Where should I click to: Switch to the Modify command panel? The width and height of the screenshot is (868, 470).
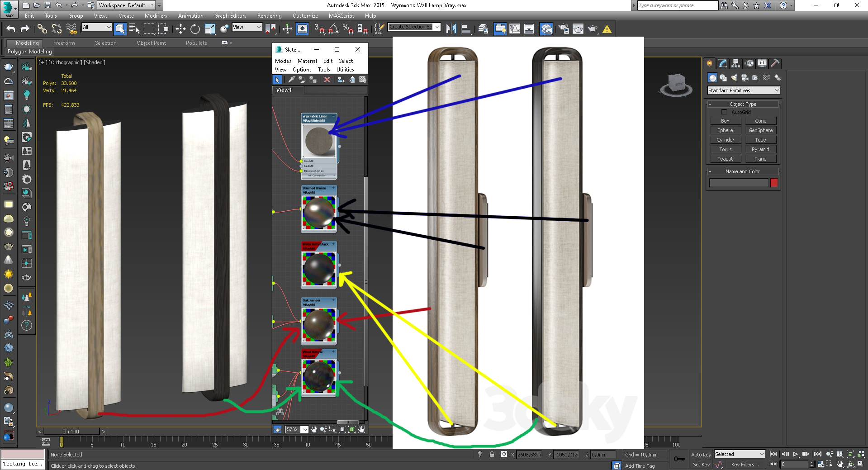(x=723, y=63)
